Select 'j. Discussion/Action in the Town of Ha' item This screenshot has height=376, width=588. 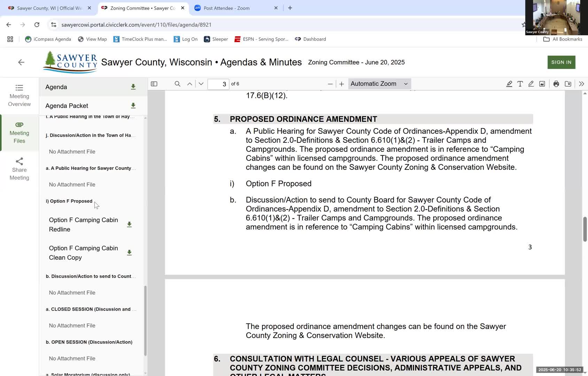[91, 135]
